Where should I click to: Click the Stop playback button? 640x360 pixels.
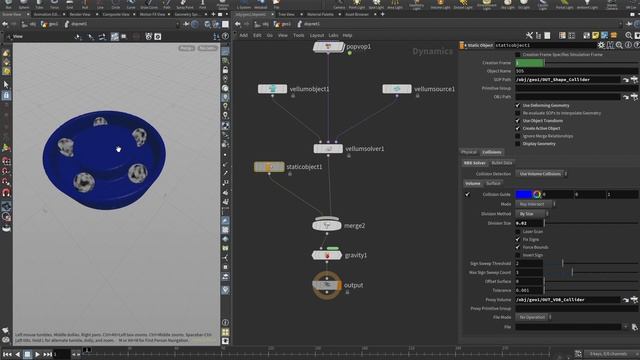27,354
